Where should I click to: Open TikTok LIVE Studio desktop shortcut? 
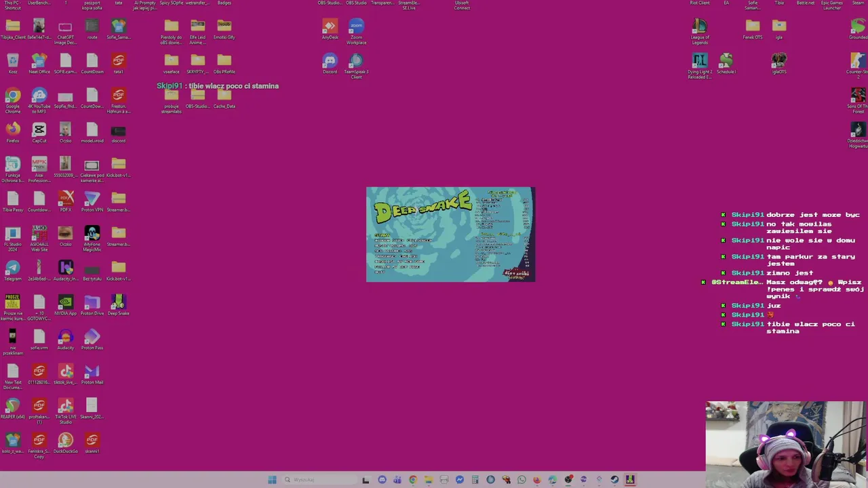point(66,409)
